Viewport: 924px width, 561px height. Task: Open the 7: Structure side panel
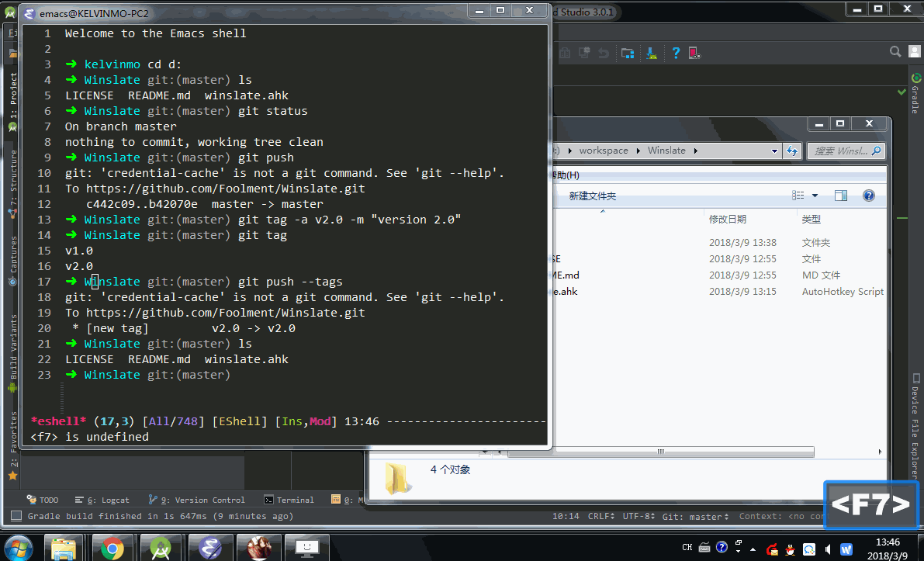tap(13, 184)
